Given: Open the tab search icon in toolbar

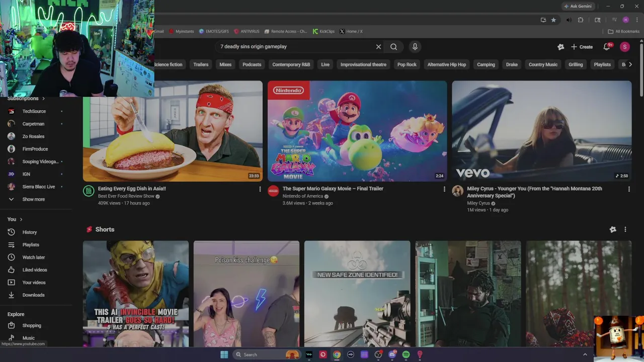Looking at the screenshot, I should point(597,20).
